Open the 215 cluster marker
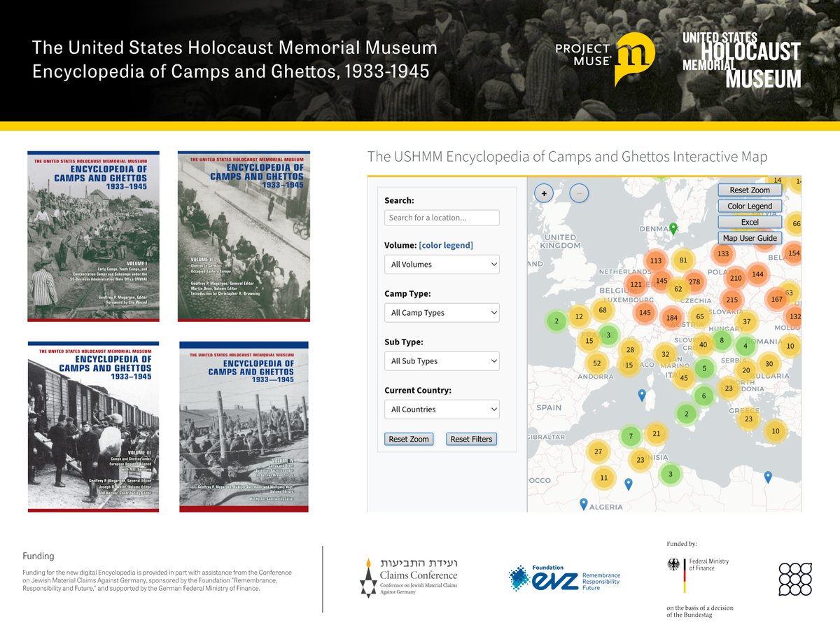Viewport: 840px width, 630px height. 731,300
